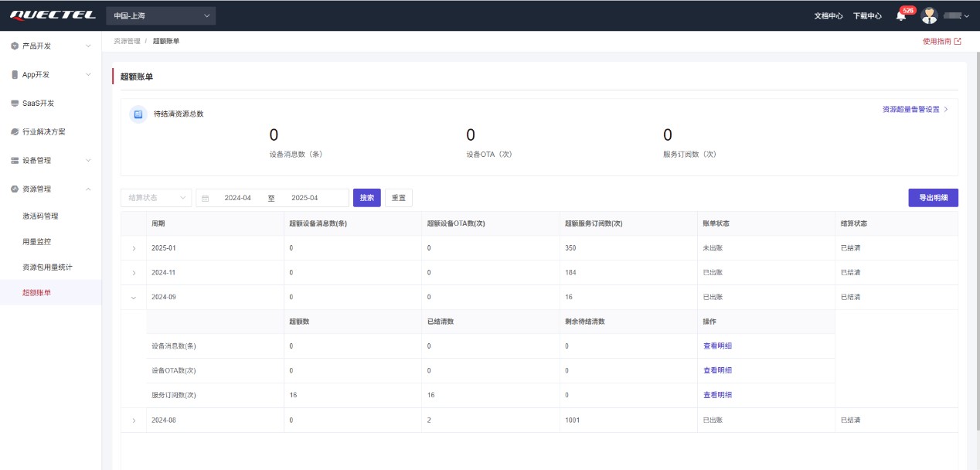Open the 结算状态 filter dropdown
The height and width of the screenshot is (470, 980).
pyautogui.click(x=156, y=198)
